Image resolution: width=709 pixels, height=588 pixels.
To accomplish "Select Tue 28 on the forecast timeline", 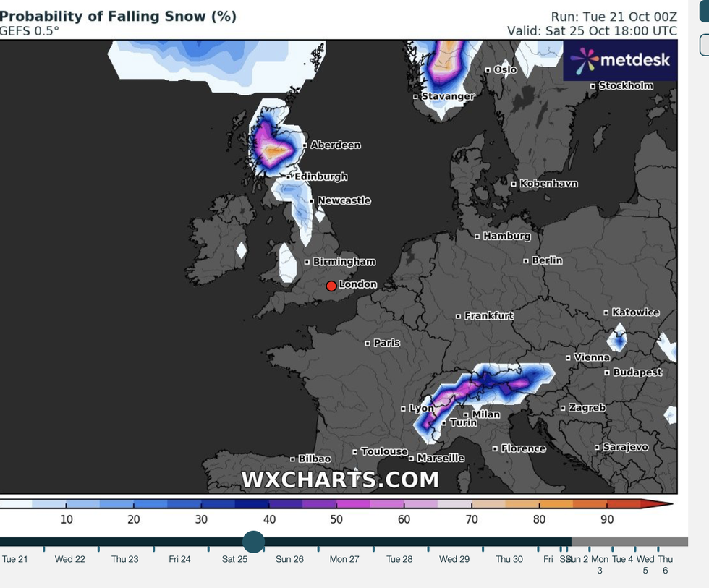I will click(399, 559).
